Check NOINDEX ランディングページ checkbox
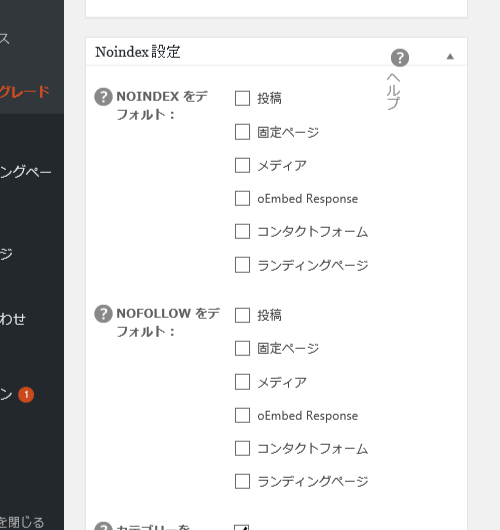Image resolution: width=500 pixels, height=530 pixels. tap(242, 265)
